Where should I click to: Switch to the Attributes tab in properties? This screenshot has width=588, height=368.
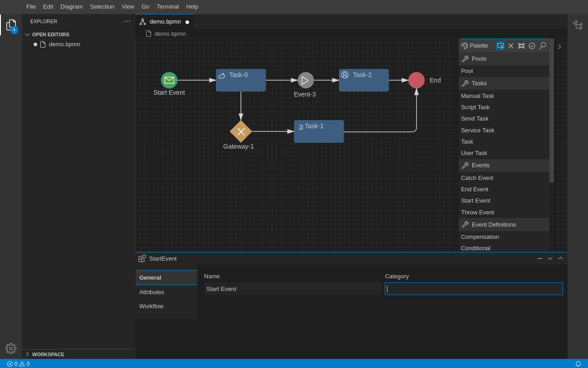(152, 292)
